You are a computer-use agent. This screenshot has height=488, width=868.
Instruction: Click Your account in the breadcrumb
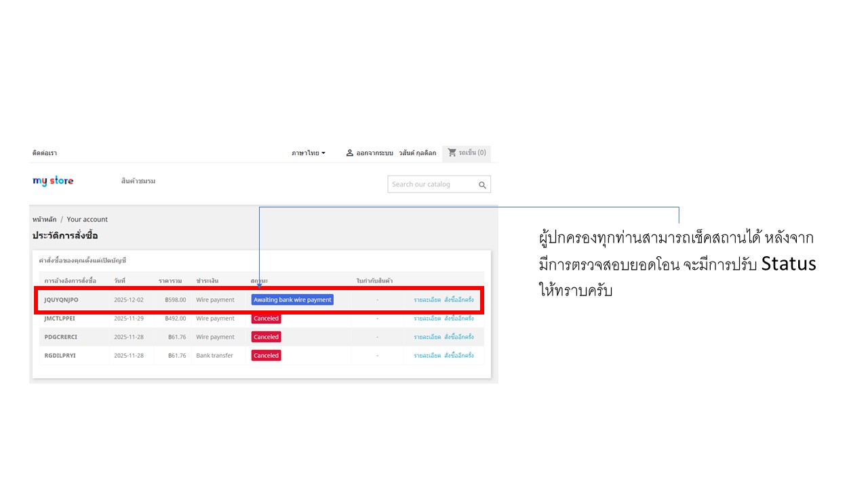[x=87, y=220]
